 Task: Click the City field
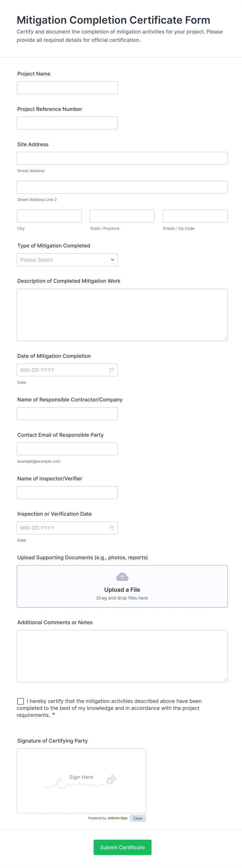(x=49, y=216)
